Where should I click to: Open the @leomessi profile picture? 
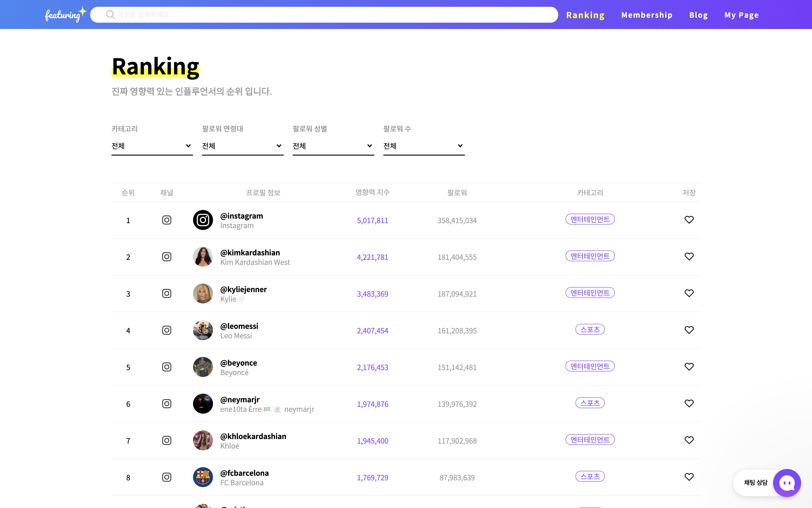203,330
